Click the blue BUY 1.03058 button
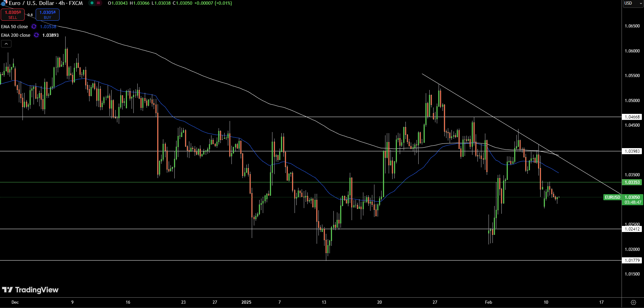The image size is (644, 308). pos(47,15)
